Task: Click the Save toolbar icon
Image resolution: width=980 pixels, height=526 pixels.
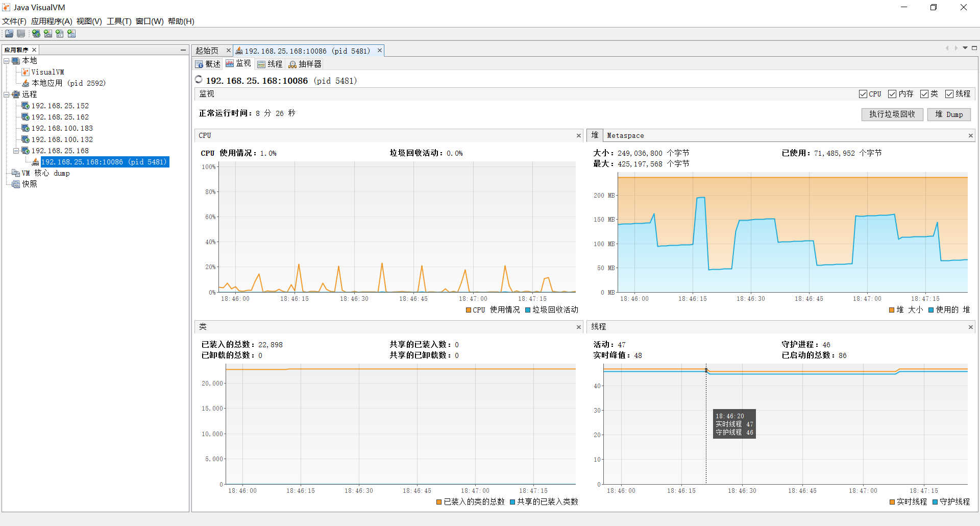Action: (21, 34)
